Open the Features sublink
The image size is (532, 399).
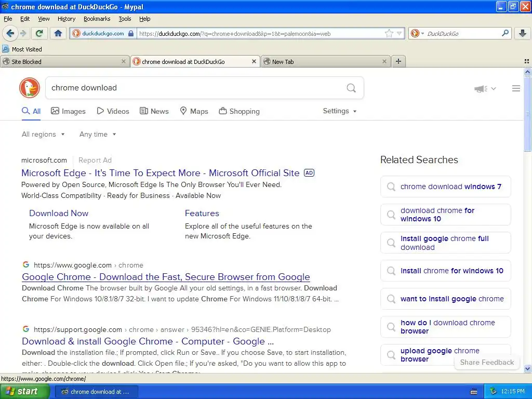coord(202,213)
